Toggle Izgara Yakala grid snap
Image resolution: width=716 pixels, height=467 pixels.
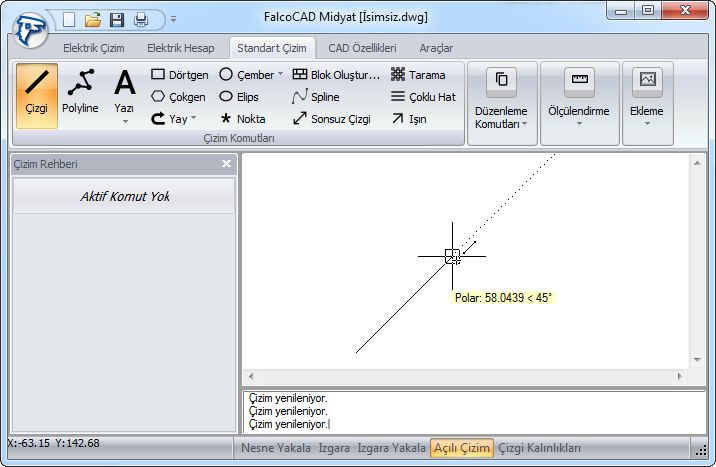(x=391, y=448)
